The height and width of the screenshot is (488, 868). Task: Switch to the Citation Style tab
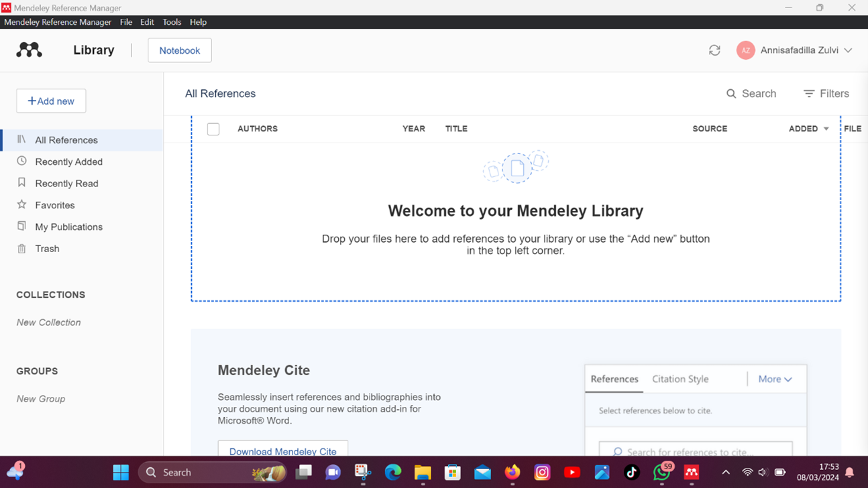680,379
